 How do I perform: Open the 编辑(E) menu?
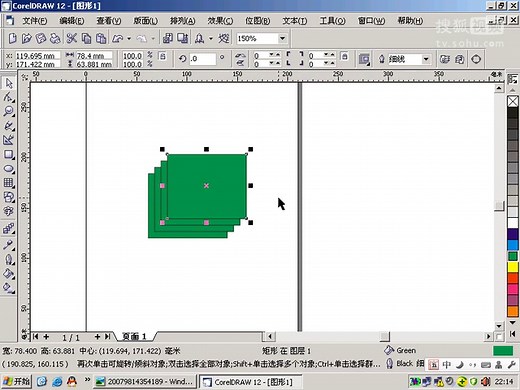point(71,21)
